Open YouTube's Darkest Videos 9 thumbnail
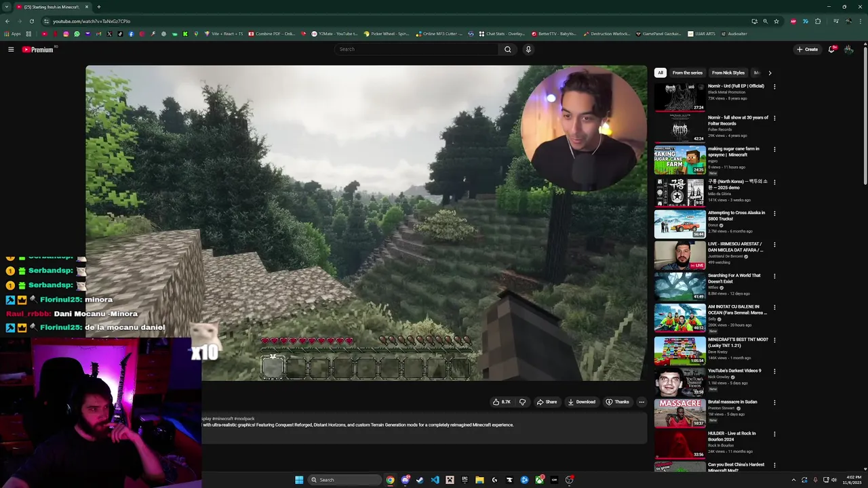 (x=680, y=382)
